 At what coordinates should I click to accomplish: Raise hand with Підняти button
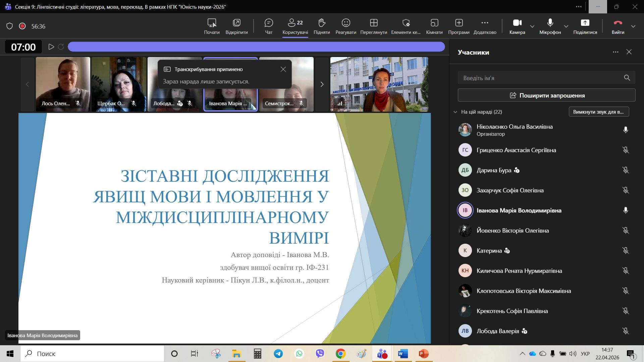321,26
